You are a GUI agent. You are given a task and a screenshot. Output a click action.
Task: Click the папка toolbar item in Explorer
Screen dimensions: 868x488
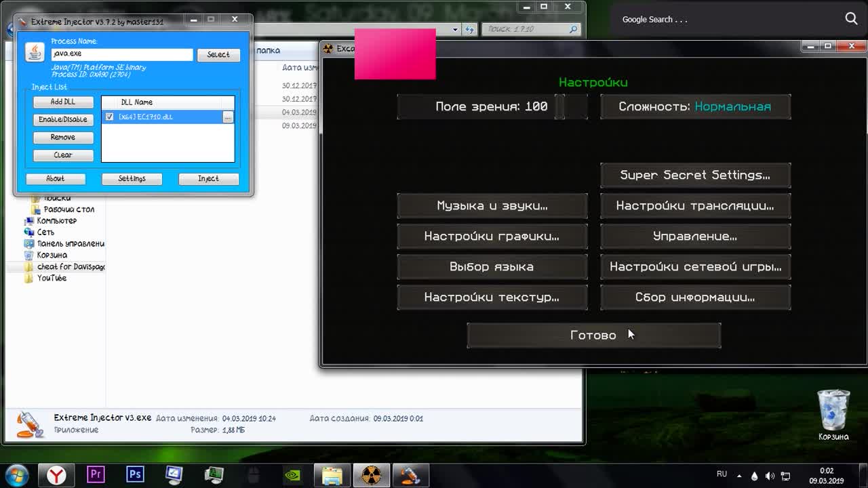tap(268, 50)
